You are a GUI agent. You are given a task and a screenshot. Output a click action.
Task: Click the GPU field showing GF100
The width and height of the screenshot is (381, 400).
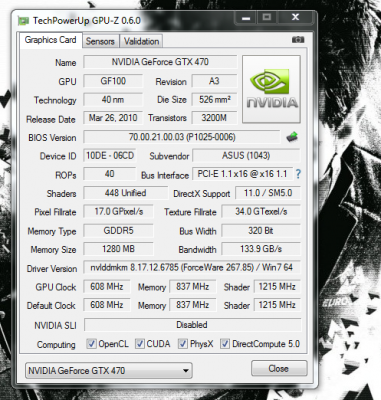113,81
